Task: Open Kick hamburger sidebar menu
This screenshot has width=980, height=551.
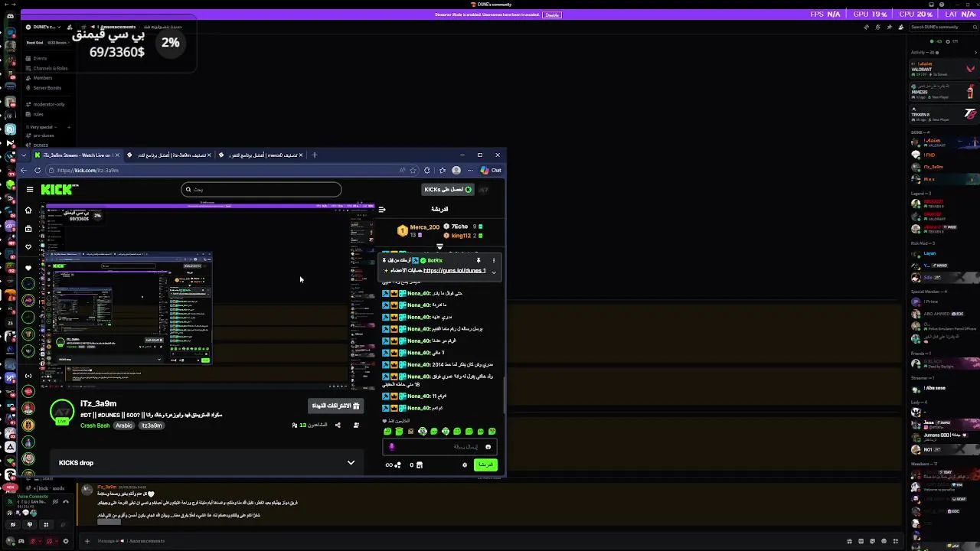Action: pos(30,189)
